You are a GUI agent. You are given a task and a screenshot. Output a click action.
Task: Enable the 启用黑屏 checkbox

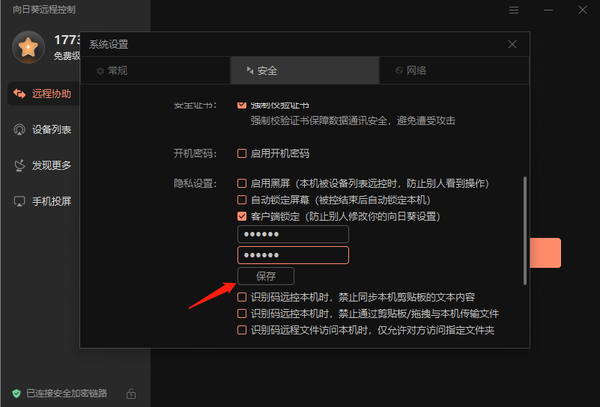tap(242, 183)
